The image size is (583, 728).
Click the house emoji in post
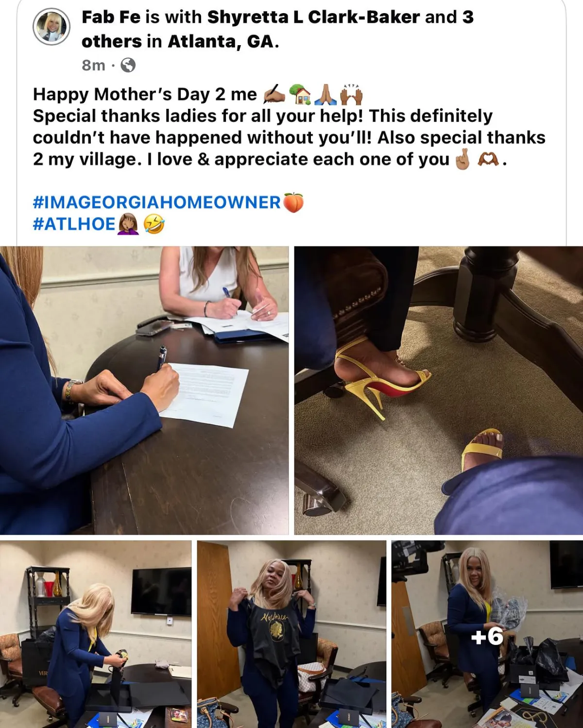300,94
